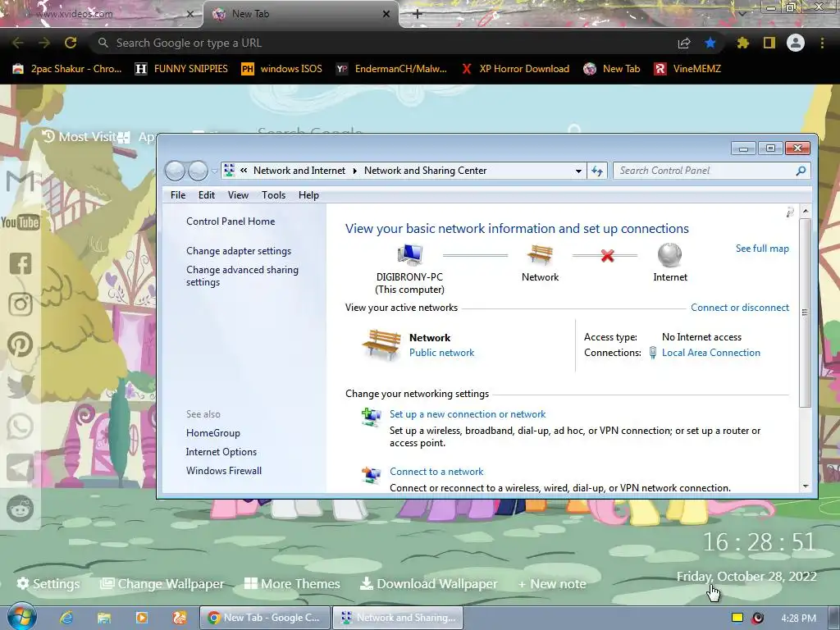Viewport: 840px width, 630px height.
Task: Open the recent pages dropdown arrow
Action: point(214,171)
